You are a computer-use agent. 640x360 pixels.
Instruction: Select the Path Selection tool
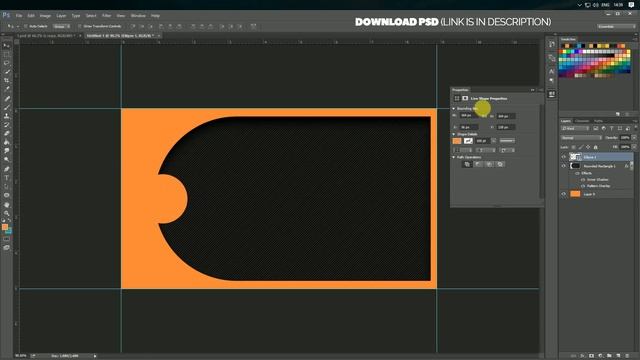(7, 187)
